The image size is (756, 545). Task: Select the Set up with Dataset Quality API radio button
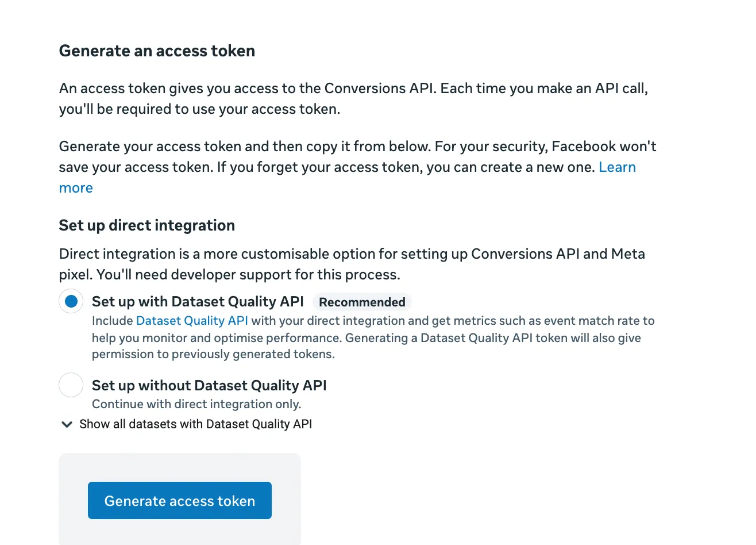click(71, 301)
